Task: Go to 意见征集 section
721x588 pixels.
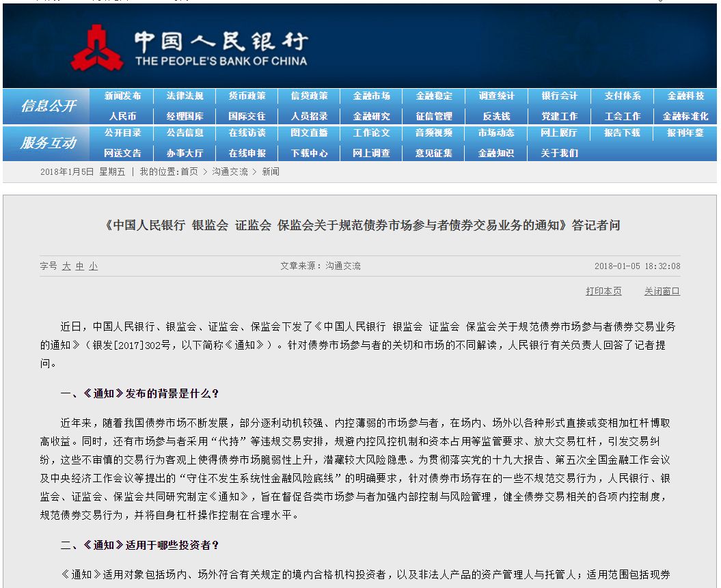Action: click(434, 153)
